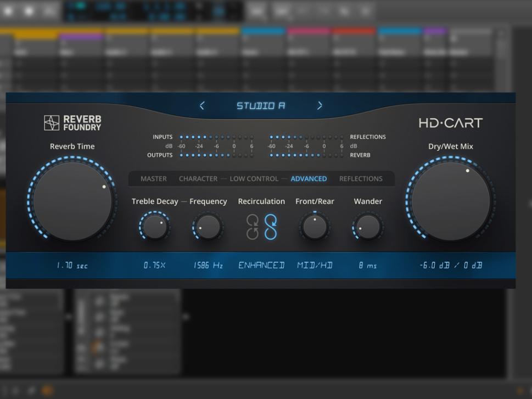Switch to the CHARACTER tab
This screenshot has width=532, height=399.
[198, 179]
